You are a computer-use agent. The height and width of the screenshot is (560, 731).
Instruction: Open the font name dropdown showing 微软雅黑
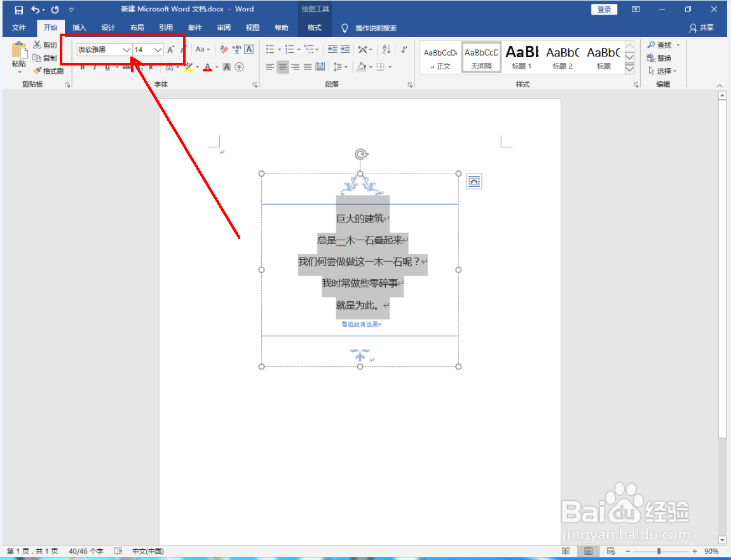pyautogui.click(x=126, y=50)
